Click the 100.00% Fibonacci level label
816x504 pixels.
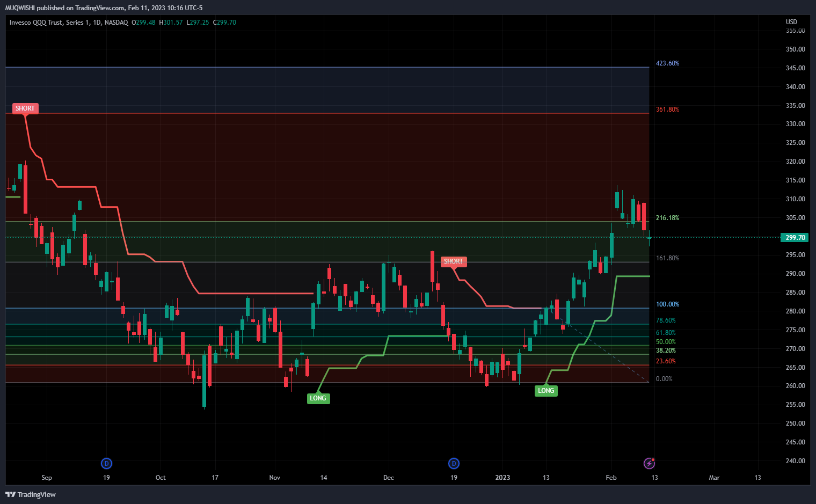[667, 304]
